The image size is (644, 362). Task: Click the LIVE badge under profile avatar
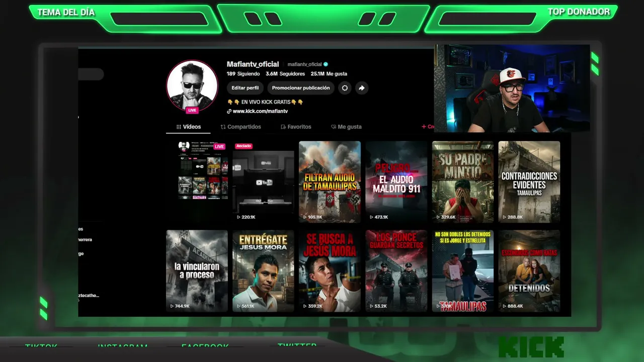click(192, 110)
